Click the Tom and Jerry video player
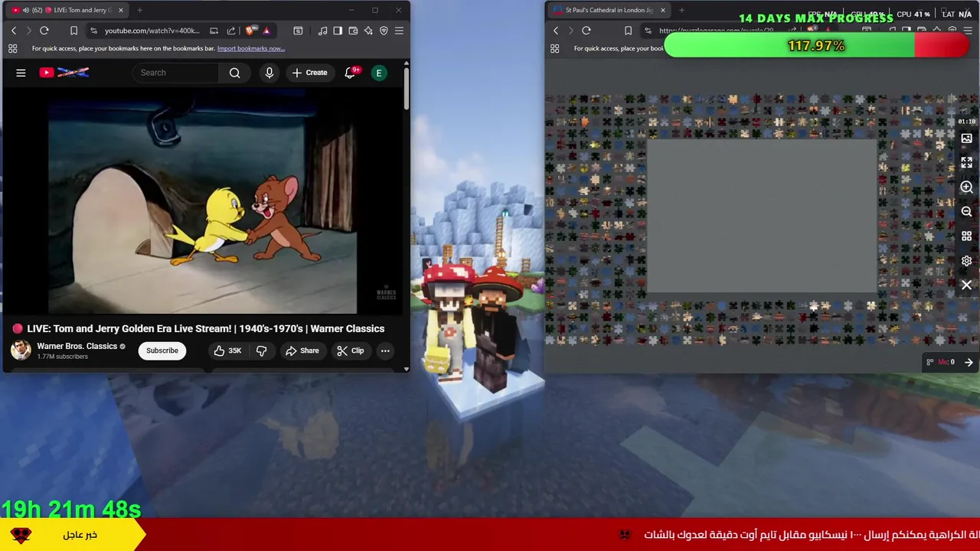The image size is (980, 551). 203,203
